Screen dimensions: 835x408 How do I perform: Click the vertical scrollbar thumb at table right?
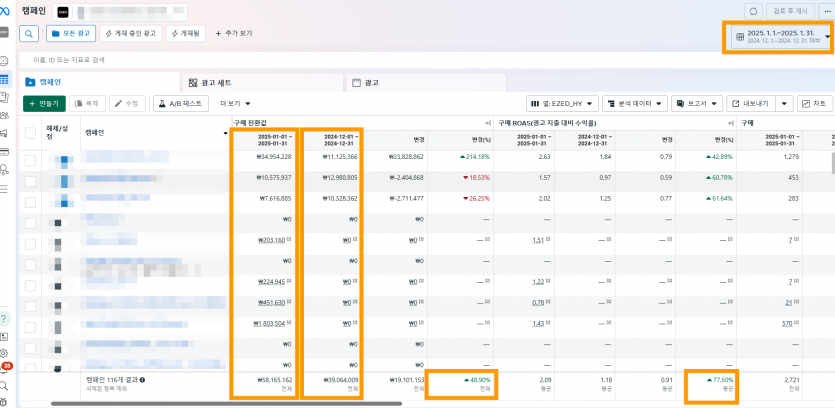(833, 163)
